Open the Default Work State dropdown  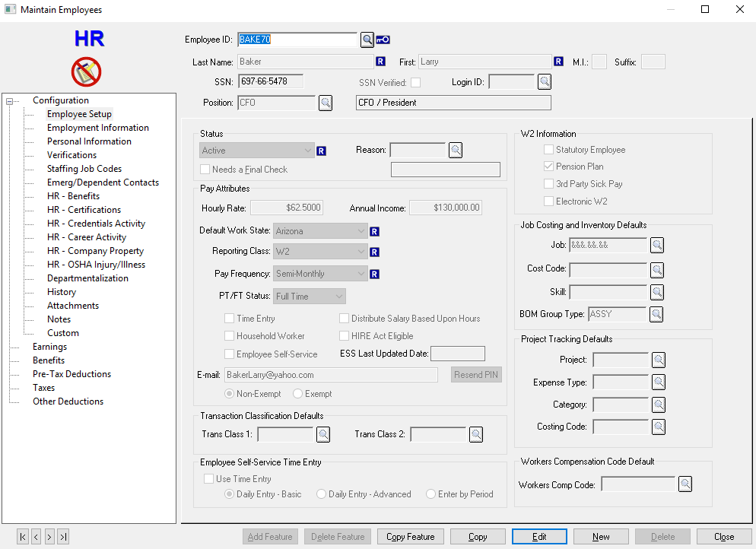[361, 230]
